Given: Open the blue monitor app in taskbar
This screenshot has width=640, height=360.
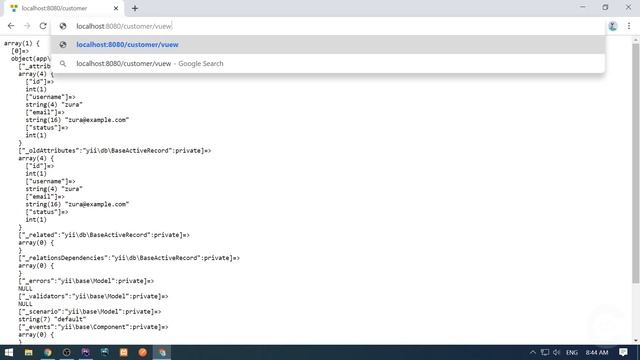Looking at the screenshot, I should pyautogui.click(x=104, y=352).
